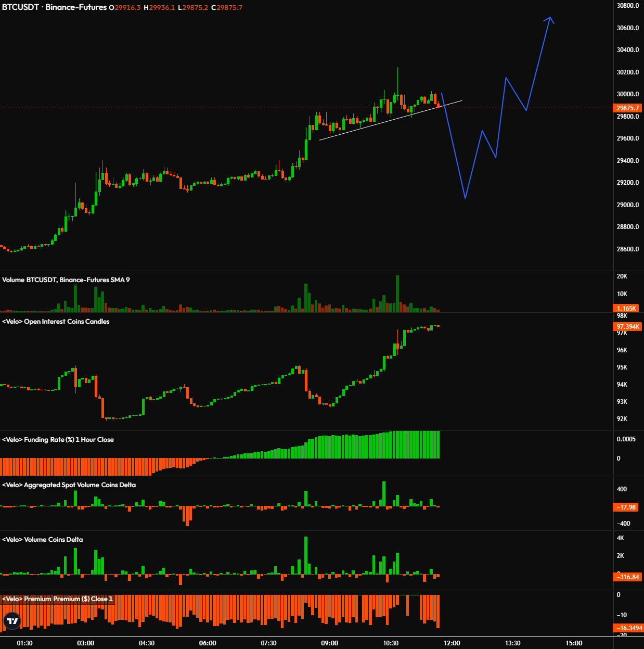Click the -17.98 spot delta value tag
644x649 pixels.
pos(627,507)
